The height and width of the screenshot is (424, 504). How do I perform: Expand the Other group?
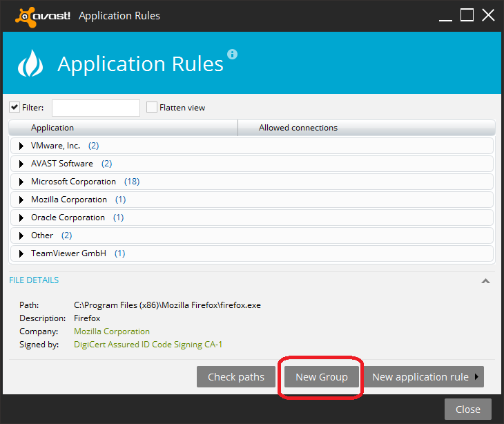click(x=21, y=235)
